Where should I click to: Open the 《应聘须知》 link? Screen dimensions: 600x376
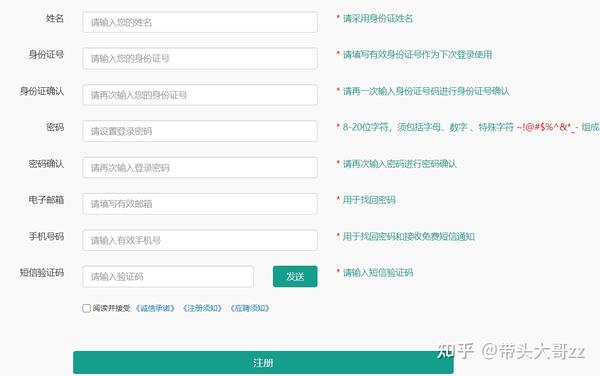click(x=249, y=308)
